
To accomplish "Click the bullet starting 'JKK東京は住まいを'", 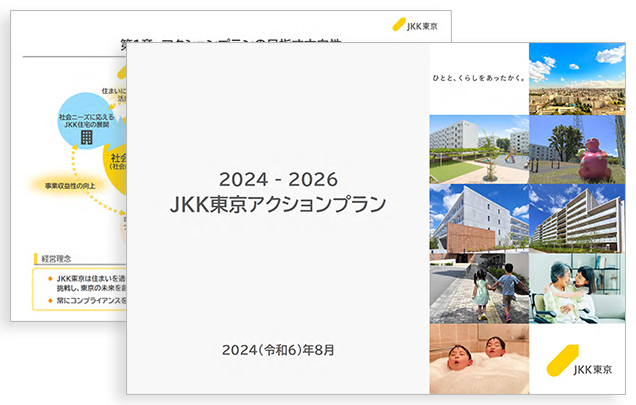I will (87, 283).
